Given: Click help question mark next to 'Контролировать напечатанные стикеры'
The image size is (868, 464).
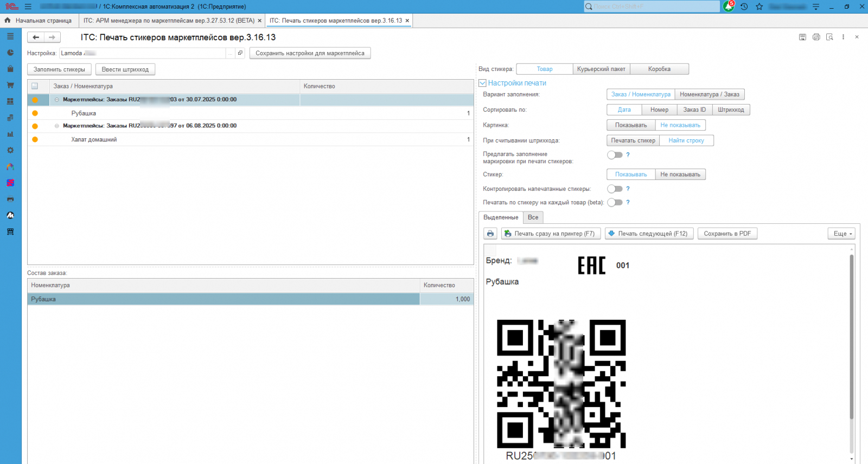Looking at the screenshot, I should 628,189.
